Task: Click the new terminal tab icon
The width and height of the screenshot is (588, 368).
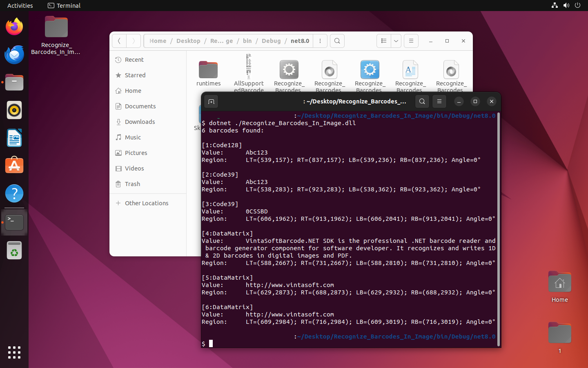Action: coord(211,101)
